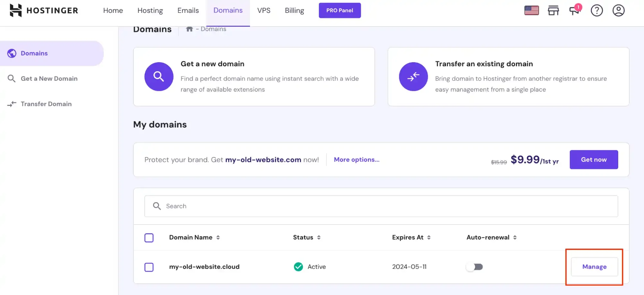Viewport: 644px width, 295px height.
Task: Click the Manage button for my-old-website.cloud
Action: click(594, 267)
